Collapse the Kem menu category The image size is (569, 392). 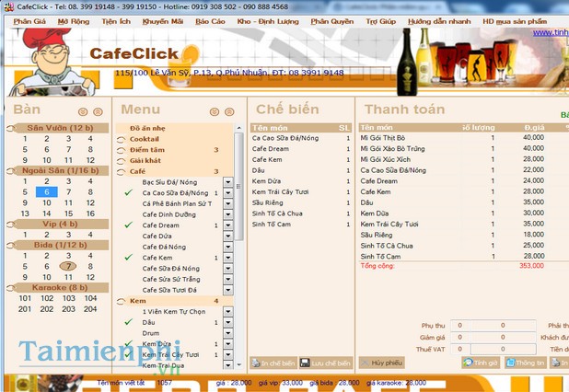pyautogui.click(x=121, y=301)
